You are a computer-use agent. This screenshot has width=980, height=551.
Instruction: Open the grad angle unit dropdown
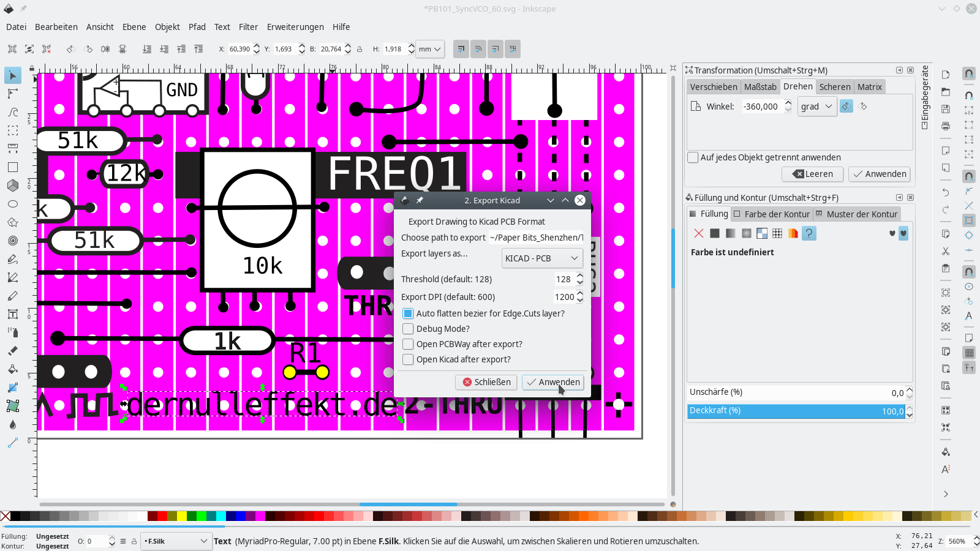[817, 107]
